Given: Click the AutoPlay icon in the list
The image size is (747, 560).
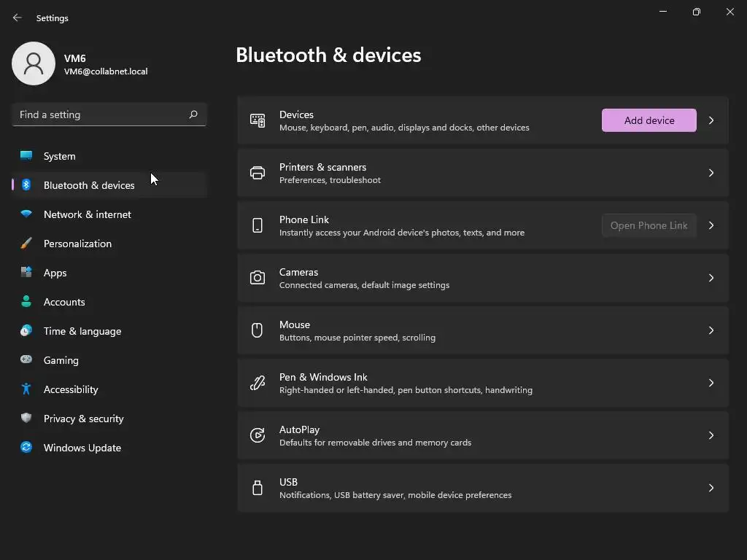Looking at the screenshot, I should 258,435.
